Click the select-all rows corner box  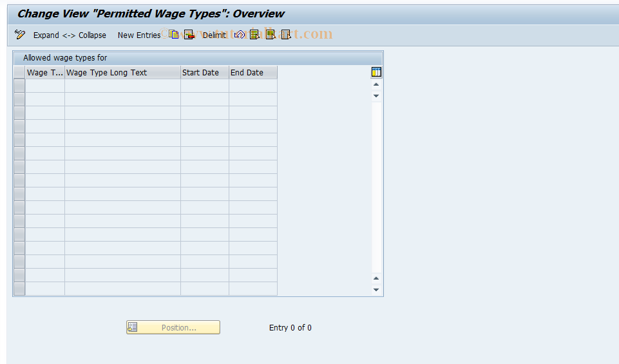[19, 73]
